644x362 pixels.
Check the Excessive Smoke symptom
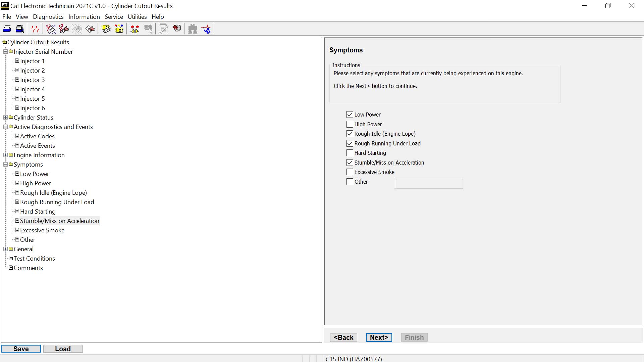coord(350,172)
